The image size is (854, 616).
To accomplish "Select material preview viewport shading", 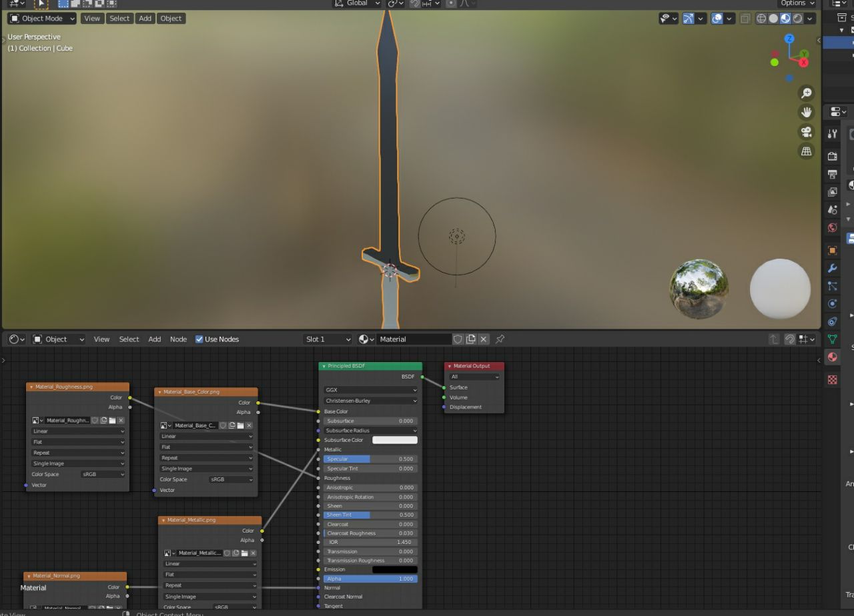I will 785,19.
